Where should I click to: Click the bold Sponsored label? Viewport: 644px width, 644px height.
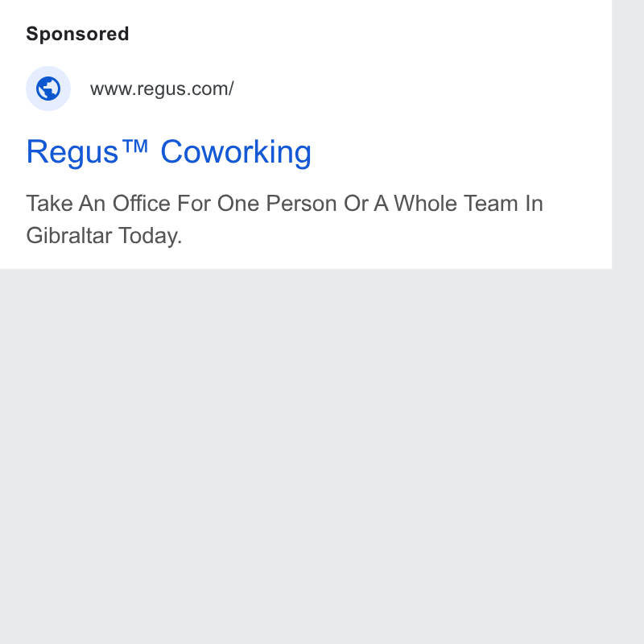[77, 34]
